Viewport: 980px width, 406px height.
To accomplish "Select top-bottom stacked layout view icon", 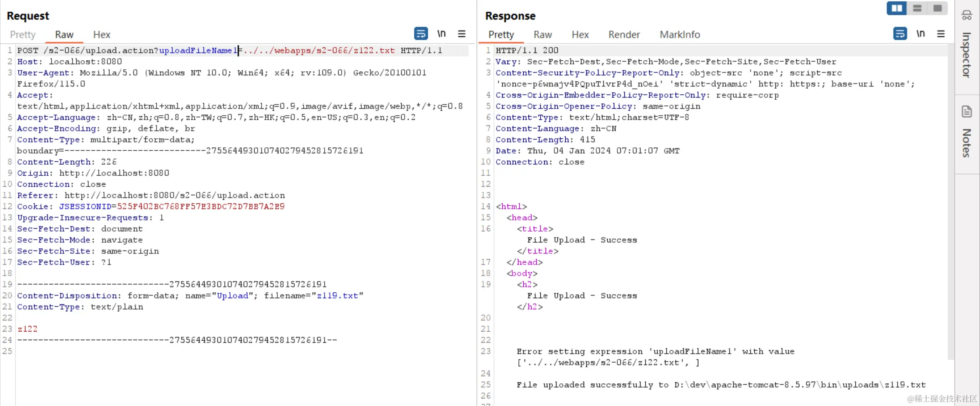I will 917,8.
